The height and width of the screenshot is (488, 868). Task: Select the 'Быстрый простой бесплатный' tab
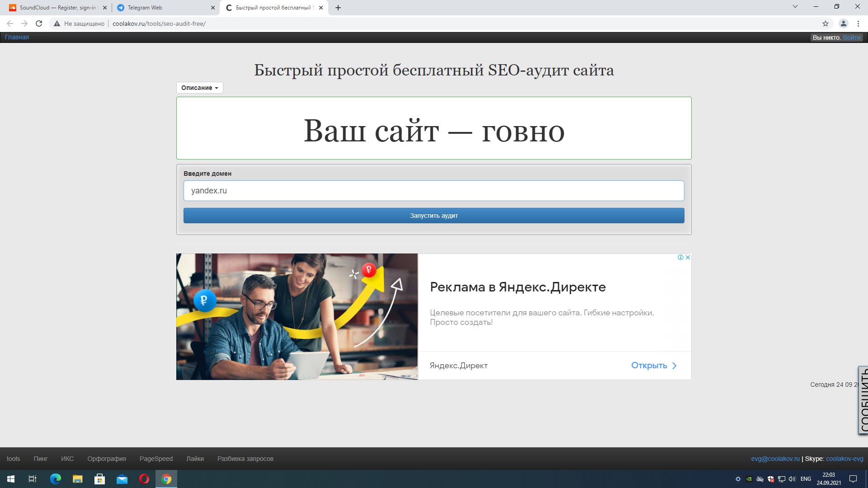pyautogui.click(x=274, y=8)
